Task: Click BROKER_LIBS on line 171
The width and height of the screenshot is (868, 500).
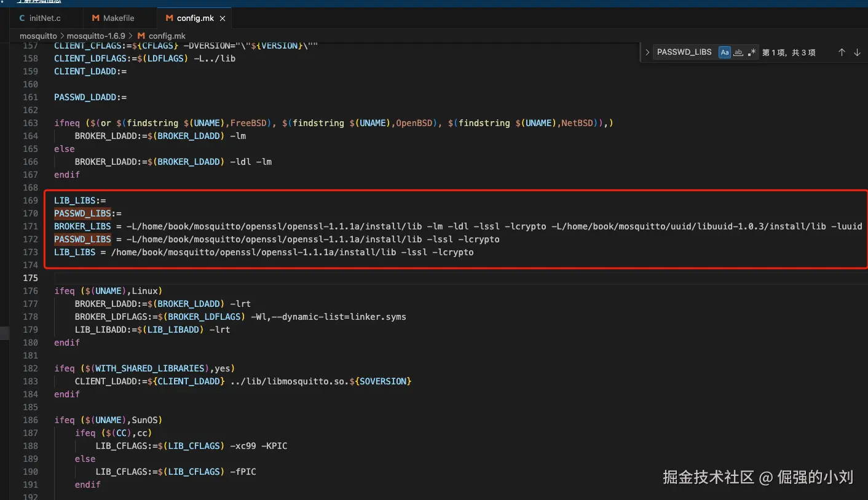Action: (x=82, y=226)
